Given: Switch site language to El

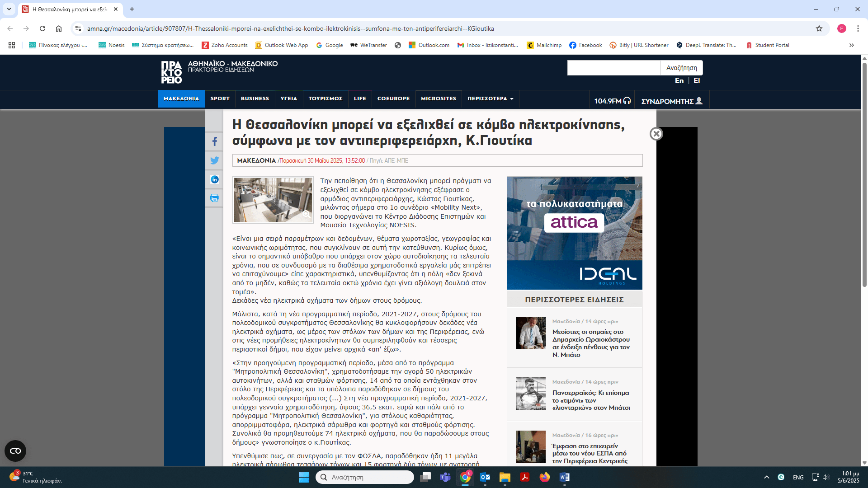Looking at the screenshot, I should [697, 80].
